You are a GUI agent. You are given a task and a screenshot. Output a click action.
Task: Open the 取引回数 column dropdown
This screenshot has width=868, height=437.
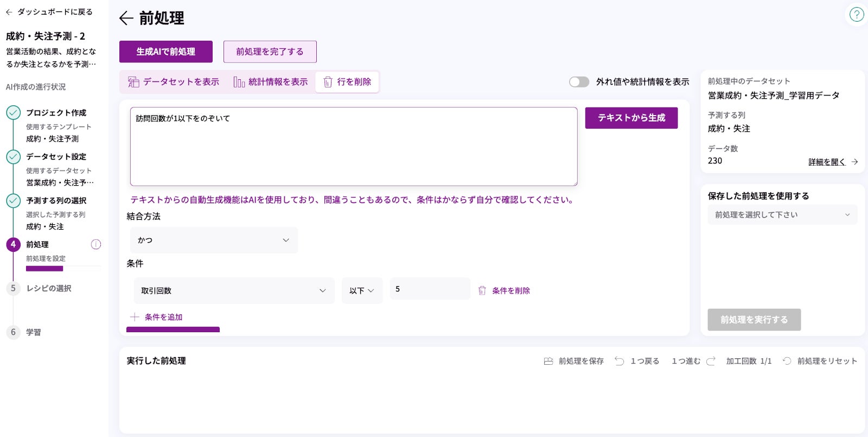point(234,290)
